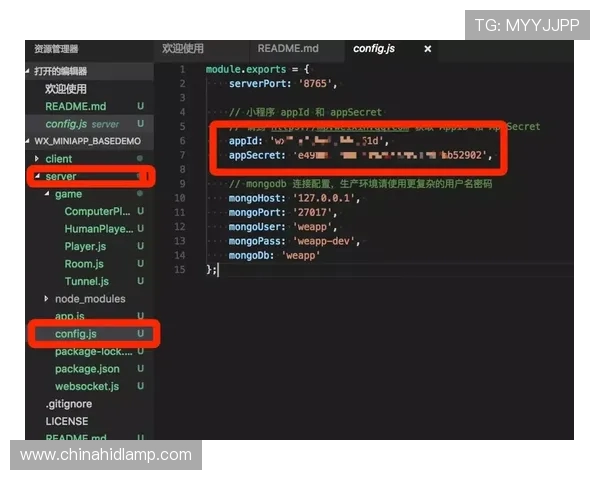Collapse the 打开的编辑器 section

click(60, 71)
